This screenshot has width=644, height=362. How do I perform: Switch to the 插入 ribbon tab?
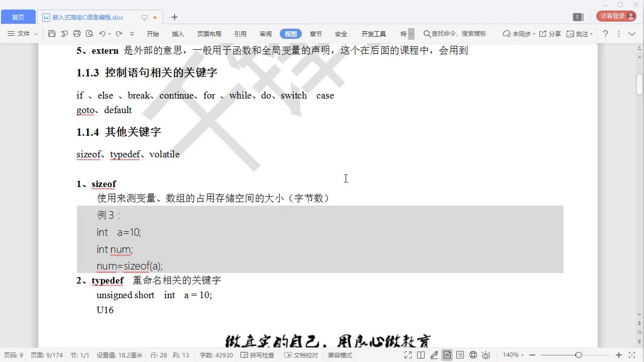[178, 34]
